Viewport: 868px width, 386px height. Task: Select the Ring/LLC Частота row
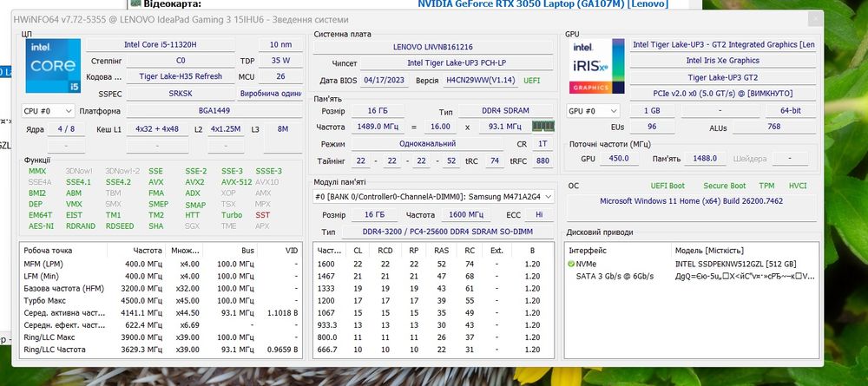(161, 350)
